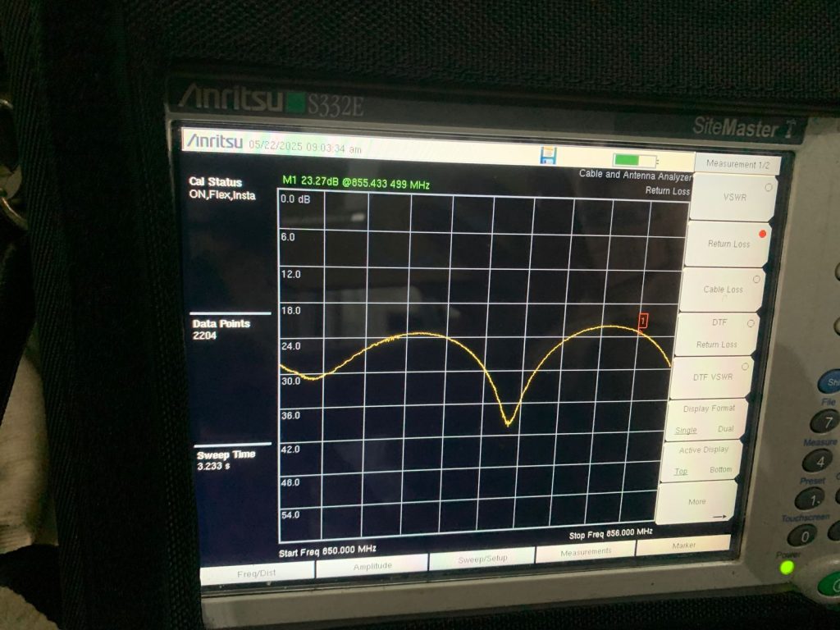Open the Marker menu
The width and height of the screenshot is (840, 630).
[683, 545]
